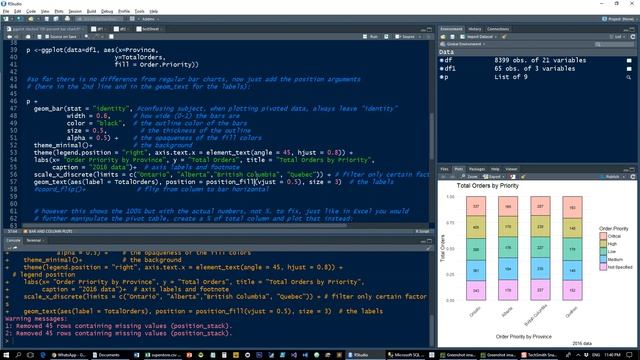The image size is (640, 360).
Task: Open the List view dropdown in Environment
Action: pyautogui.click(x=618, y=37)
